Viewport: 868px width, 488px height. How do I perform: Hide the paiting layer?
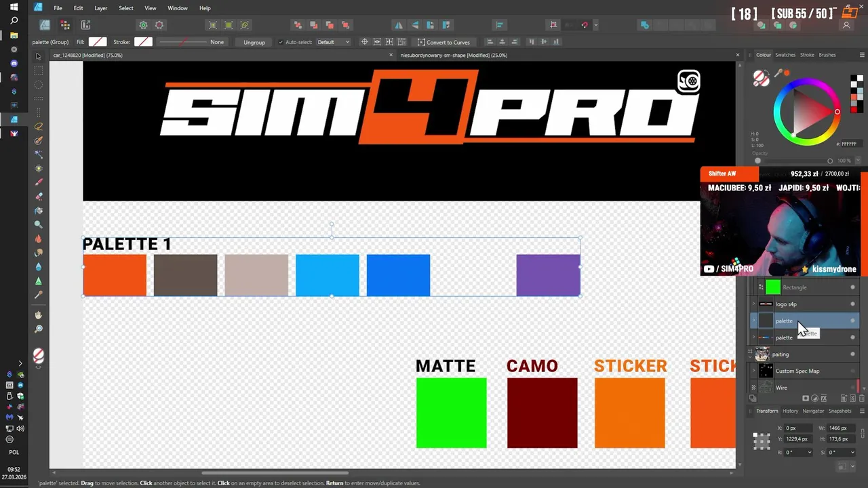click(x=853, y=354)
